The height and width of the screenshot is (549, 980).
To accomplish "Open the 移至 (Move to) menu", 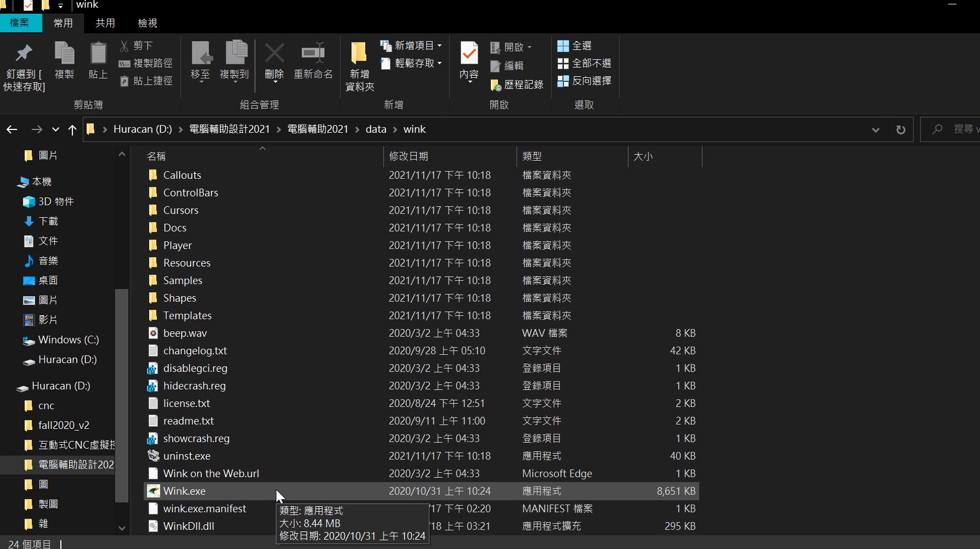I will 200,61.
